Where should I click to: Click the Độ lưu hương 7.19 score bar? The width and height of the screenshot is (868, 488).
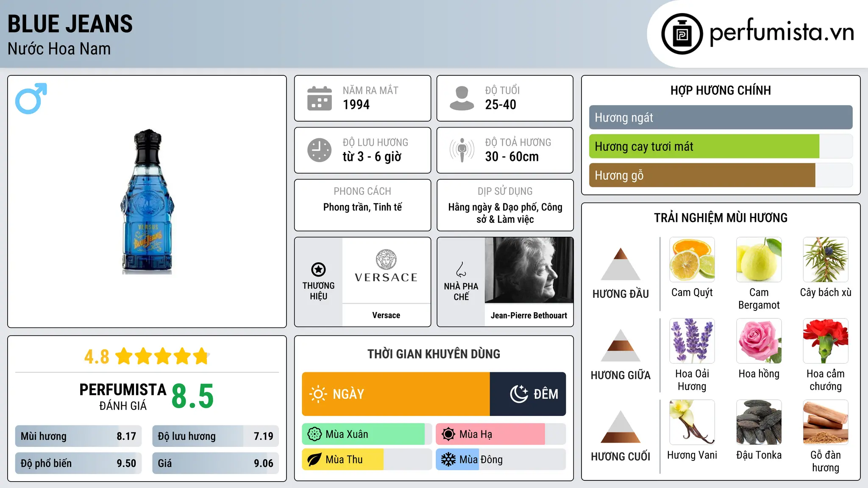[216, 436]
